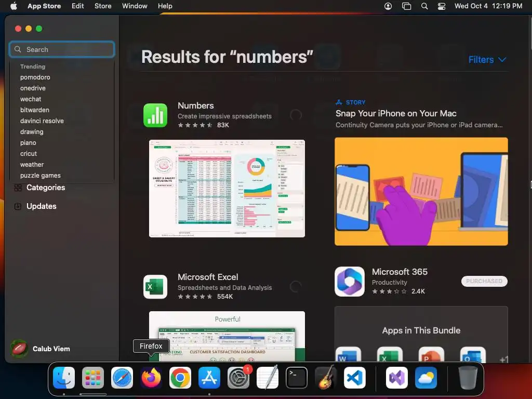Open Spotlight search in menu bar
Viewport: 532px width, 399px height.
424,6
